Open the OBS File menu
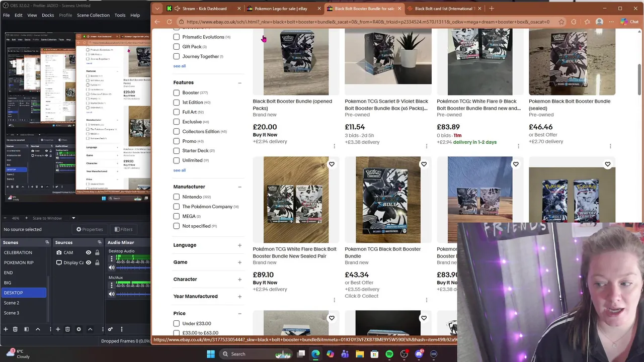 pyautogui.click(x=6, y=15)
